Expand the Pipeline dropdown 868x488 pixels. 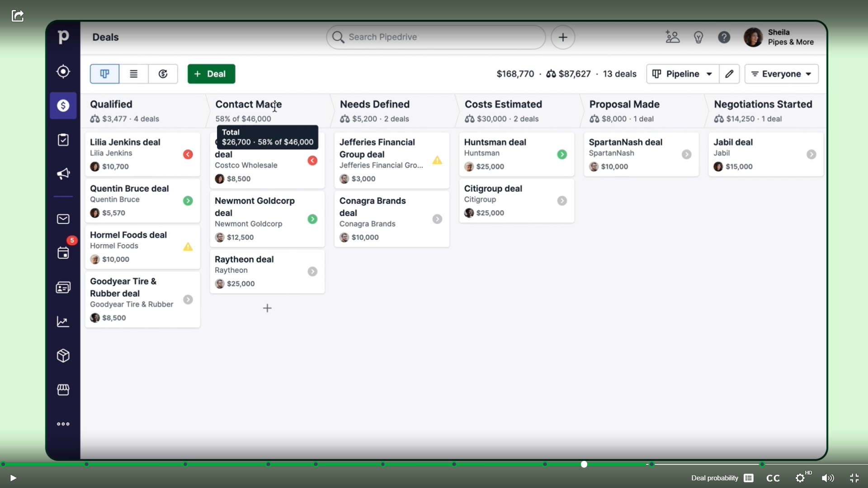coord(683,74)
